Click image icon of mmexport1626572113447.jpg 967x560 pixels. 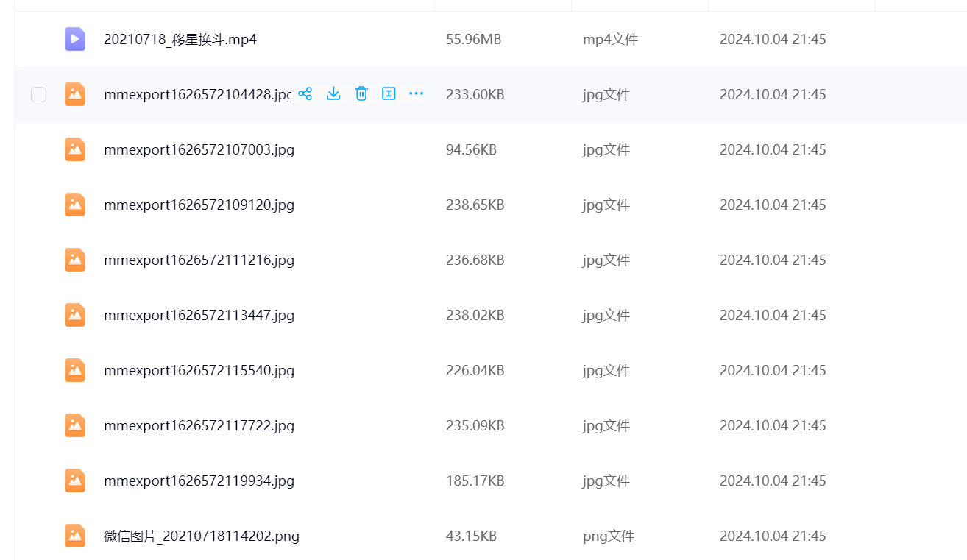pos(75,315)
